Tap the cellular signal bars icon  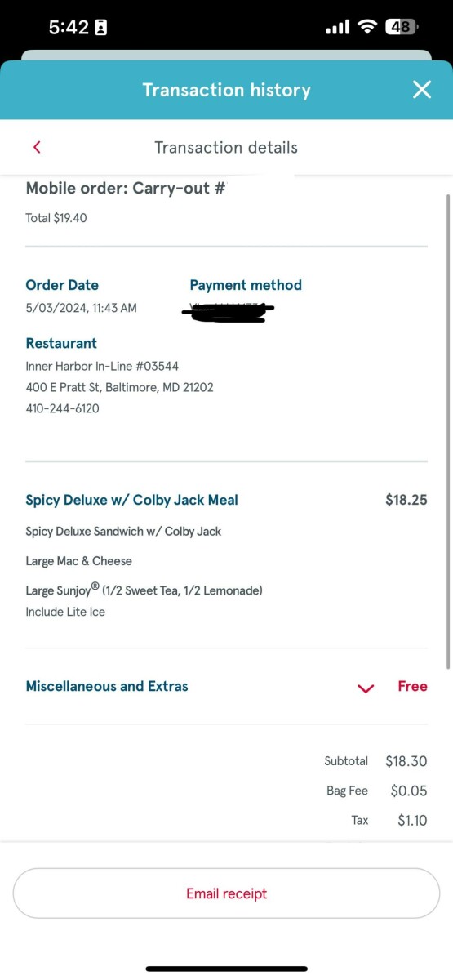pos(337,28)
